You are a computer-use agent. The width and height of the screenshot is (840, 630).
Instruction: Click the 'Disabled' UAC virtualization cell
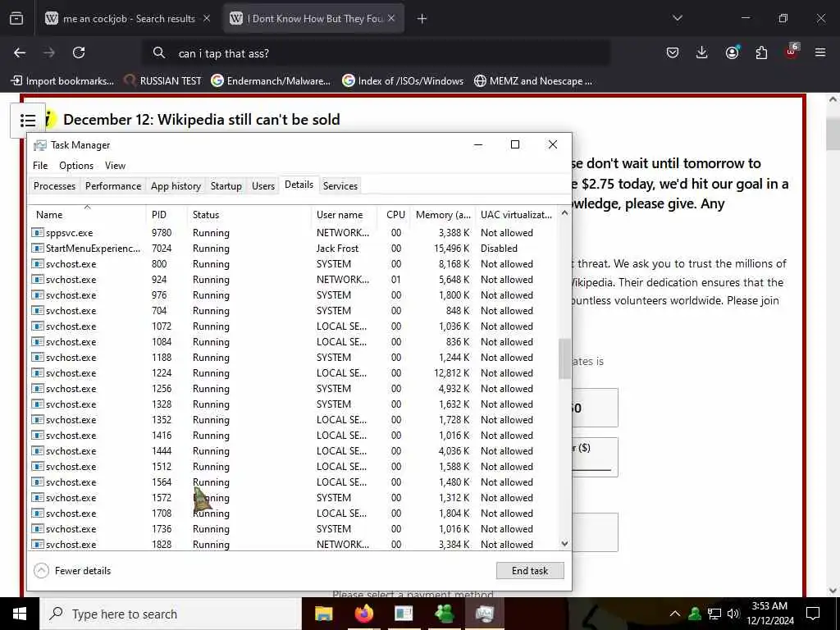499,248
